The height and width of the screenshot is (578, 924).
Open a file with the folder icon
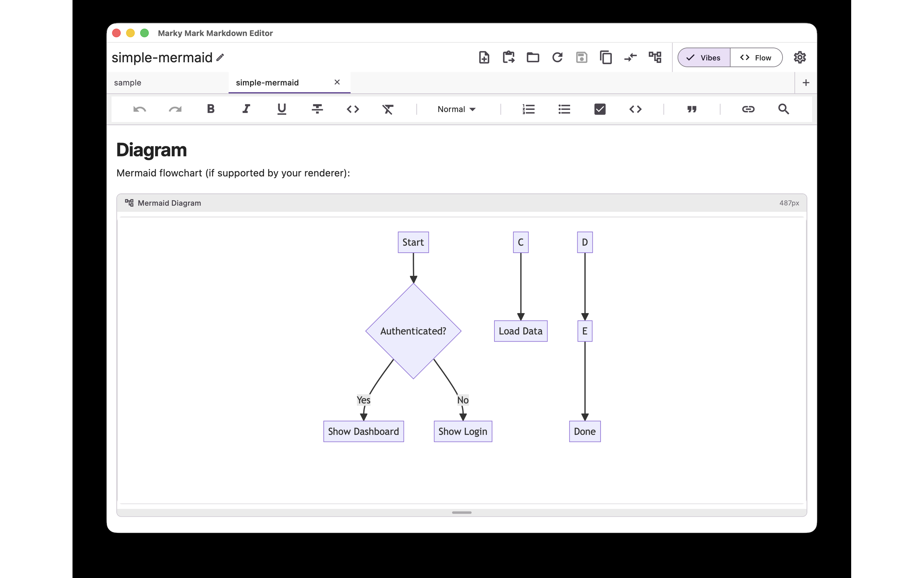tap(533, 57)
